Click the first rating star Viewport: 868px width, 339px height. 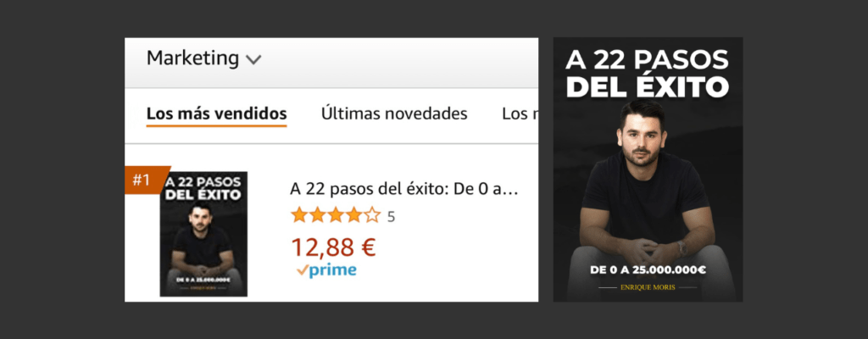[299, 215]
